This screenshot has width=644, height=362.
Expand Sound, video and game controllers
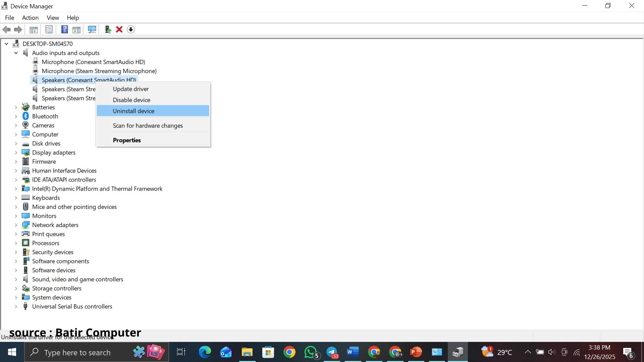pos(16,279)
